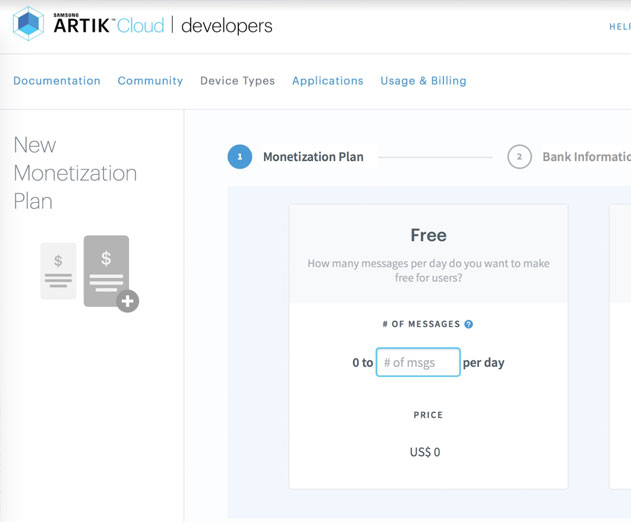631x522 pixels.
Task: Click the plus badge on document icon
Action: click(x=128, y=301)
